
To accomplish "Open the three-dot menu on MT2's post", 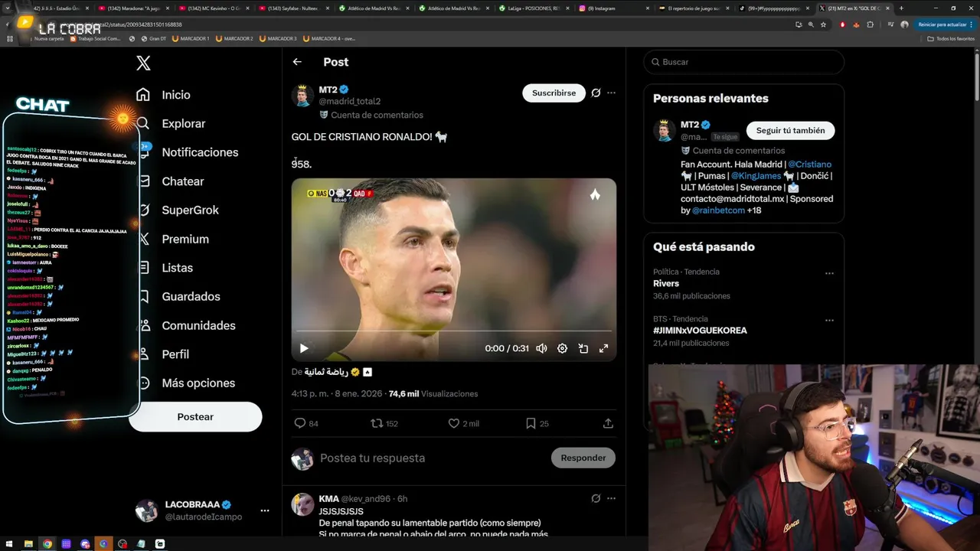I will pos(611,93).
